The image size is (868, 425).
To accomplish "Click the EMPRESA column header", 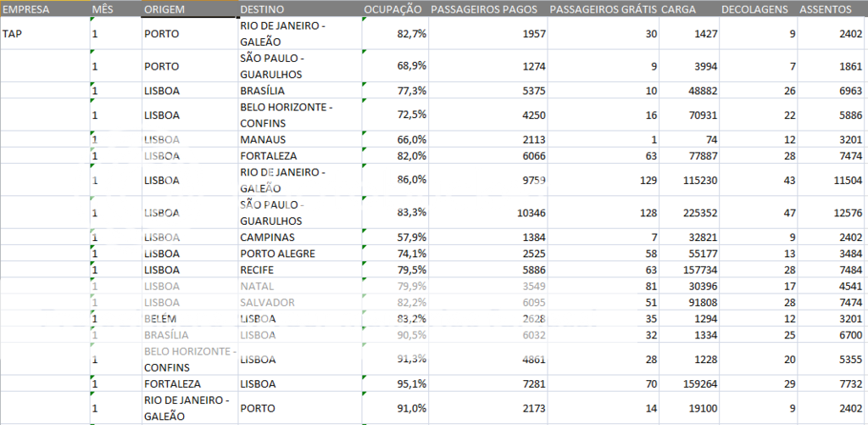I will pyautogui.click(x=25, y=9).
